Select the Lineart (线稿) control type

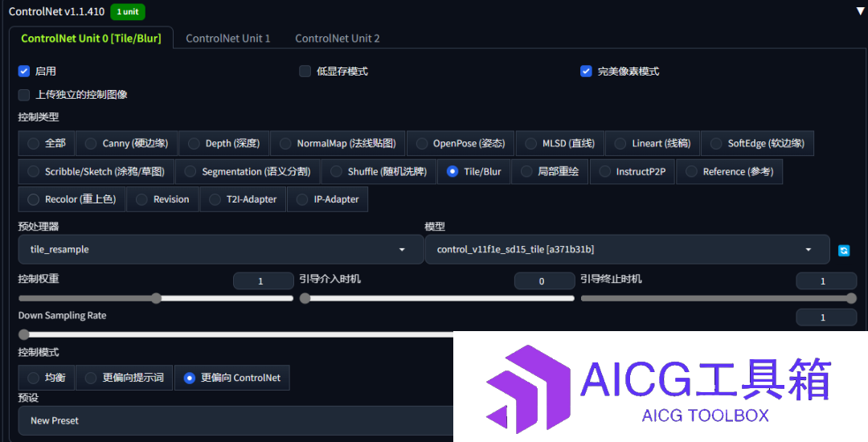[x=653, y=143]
